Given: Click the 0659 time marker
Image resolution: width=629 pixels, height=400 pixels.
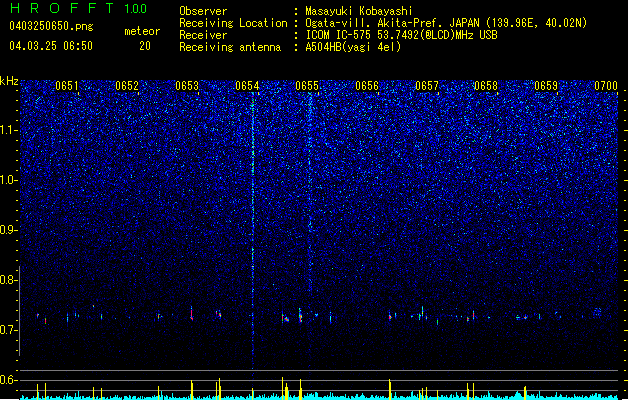Looking at the screenshot, I should 546,86.
